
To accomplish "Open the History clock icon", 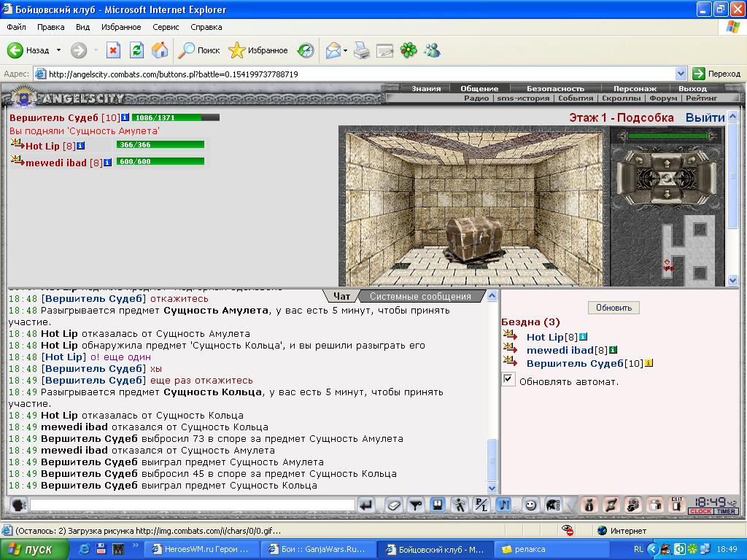I will coord(306,50).
